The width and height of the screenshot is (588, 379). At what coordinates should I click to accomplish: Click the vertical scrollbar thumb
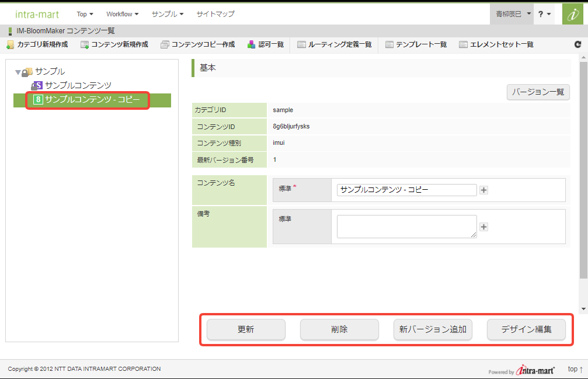point(583,171)
